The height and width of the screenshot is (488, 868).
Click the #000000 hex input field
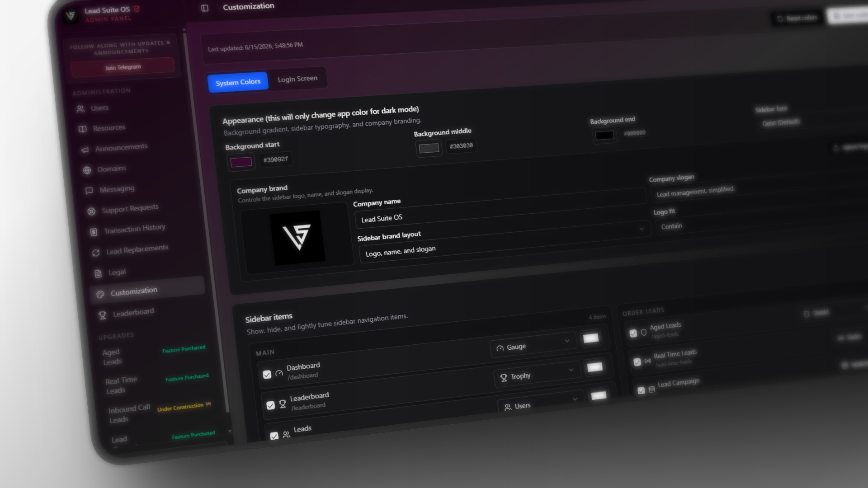(x=634, y=133)
